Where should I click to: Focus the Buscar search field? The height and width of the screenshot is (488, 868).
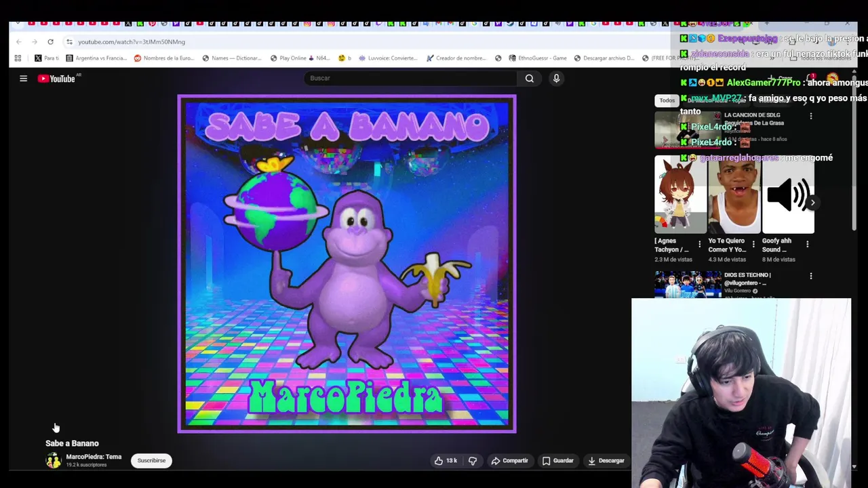coord(410,79)
